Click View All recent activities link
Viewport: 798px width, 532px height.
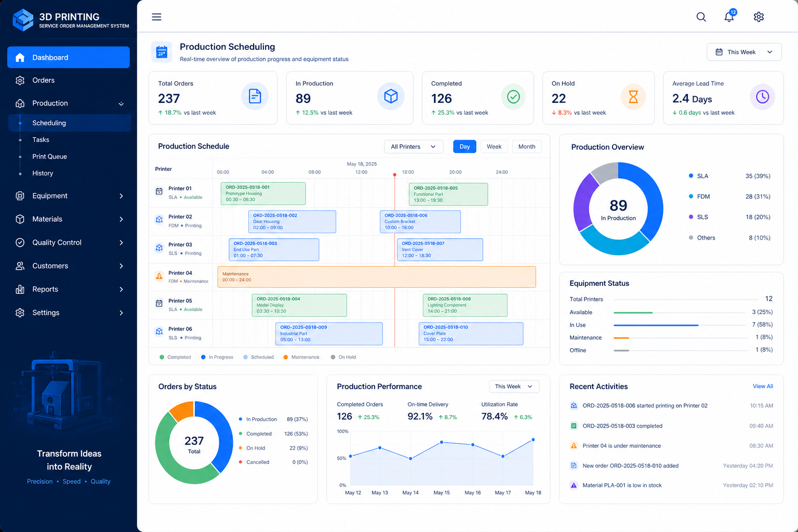pos(763,387)
